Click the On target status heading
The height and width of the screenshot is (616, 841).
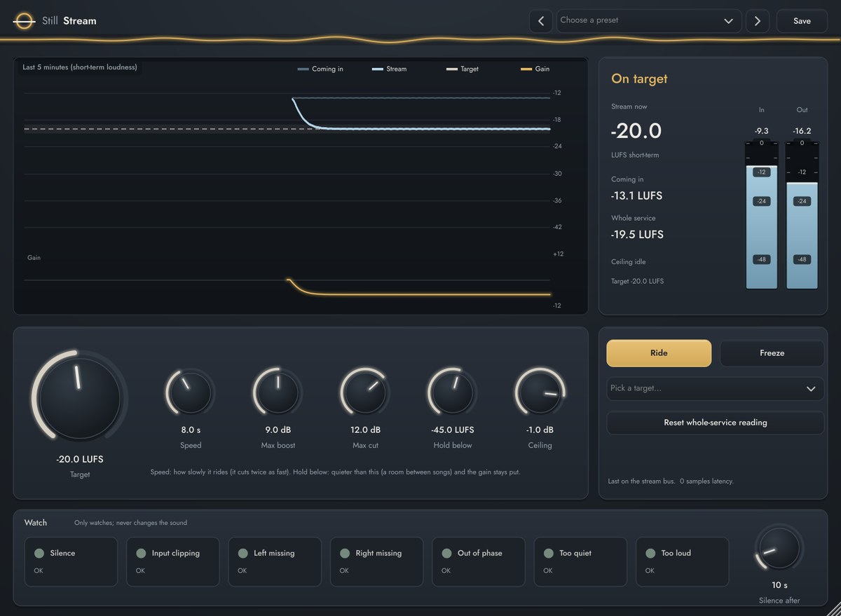639,79
